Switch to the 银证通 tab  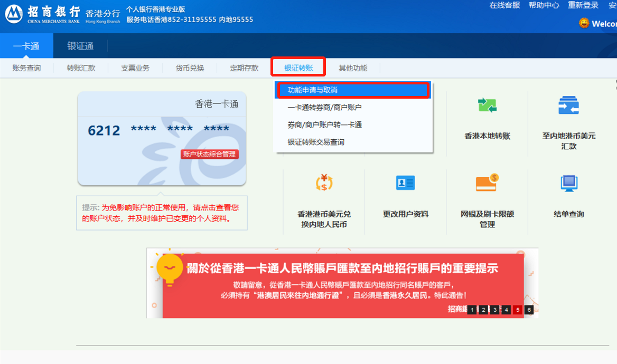point(80,46)
